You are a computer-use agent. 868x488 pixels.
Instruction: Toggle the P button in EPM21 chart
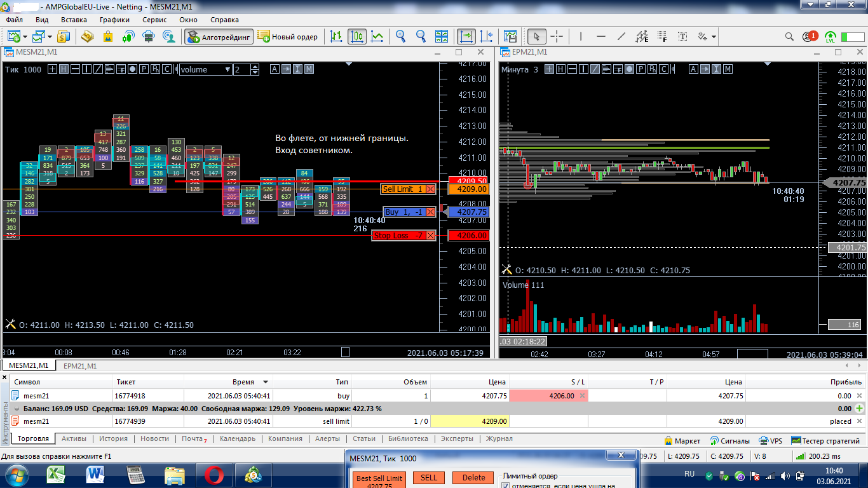coord(640,69)
